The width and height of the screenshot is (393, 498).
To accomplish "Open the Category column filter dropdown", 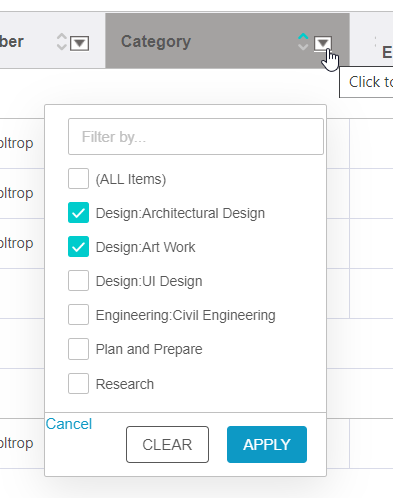I will tap(323, 43).
